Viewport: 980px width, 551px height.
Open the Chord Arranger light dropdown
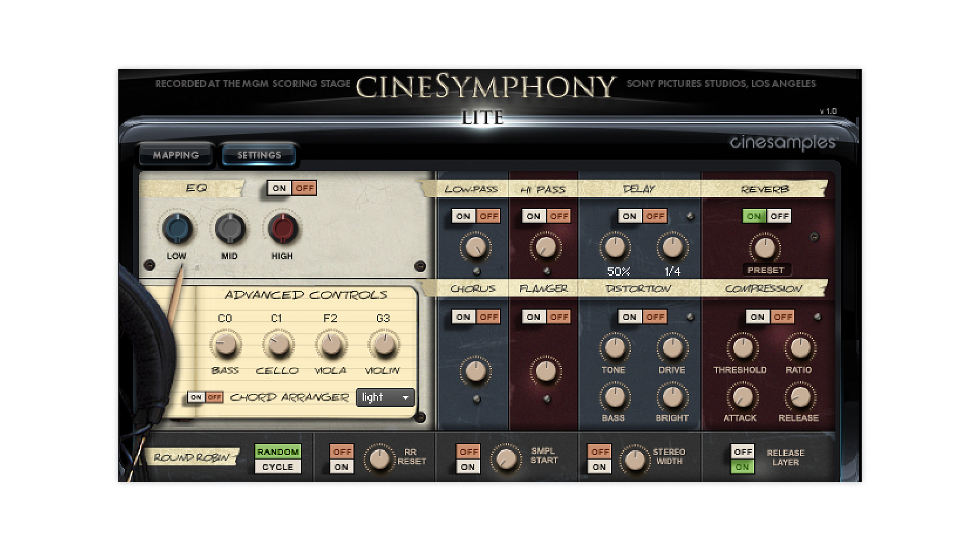[385, 397]
